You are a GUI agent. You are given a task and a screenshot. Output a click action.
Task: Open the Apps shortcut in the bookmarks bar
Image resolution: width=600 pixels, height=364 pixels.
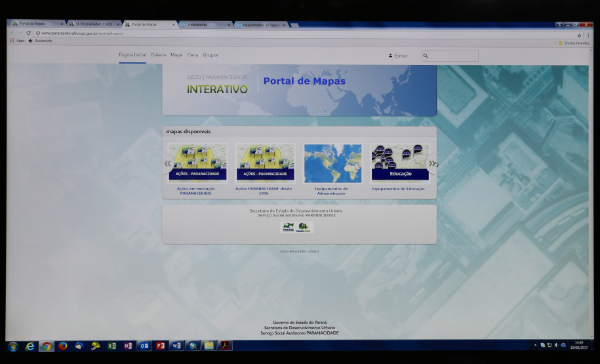[17, 41]
